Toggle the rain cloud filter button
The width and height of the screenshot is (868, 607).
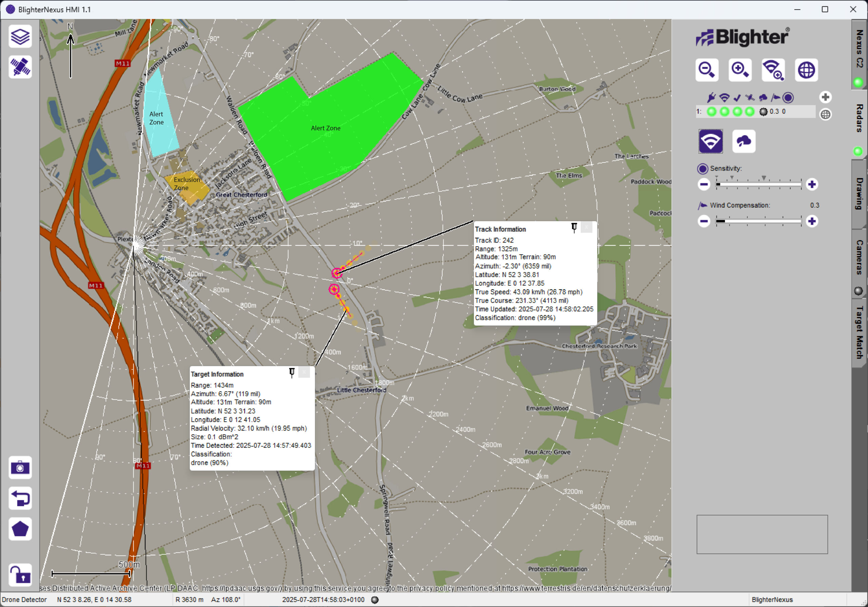(743, 141)
